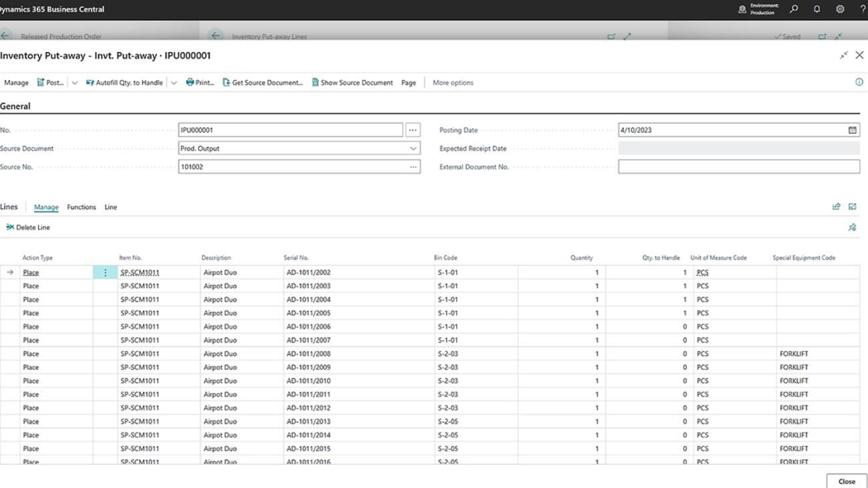Click the share icon in Lines section
Screen dimensions: 868x488
pyautogui.click(x=836, y=207)
